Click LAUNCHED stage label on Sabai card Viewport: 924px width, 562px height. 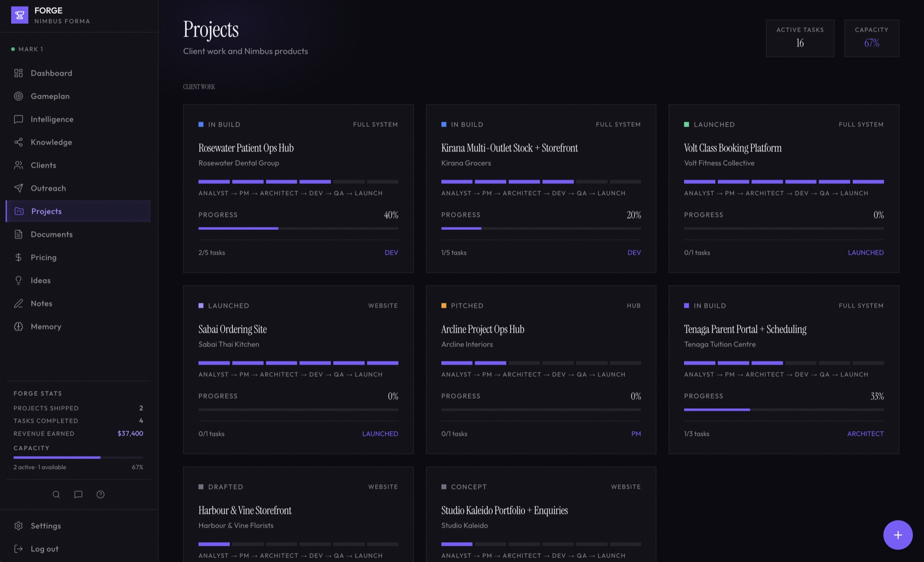click(380, 434)
